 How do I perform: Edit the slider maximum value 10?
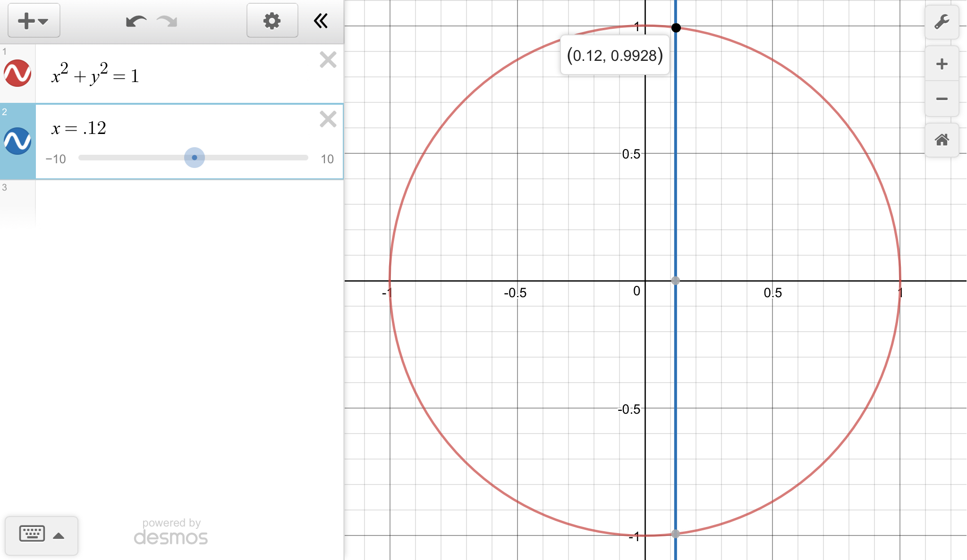click(x=327, y=159)
